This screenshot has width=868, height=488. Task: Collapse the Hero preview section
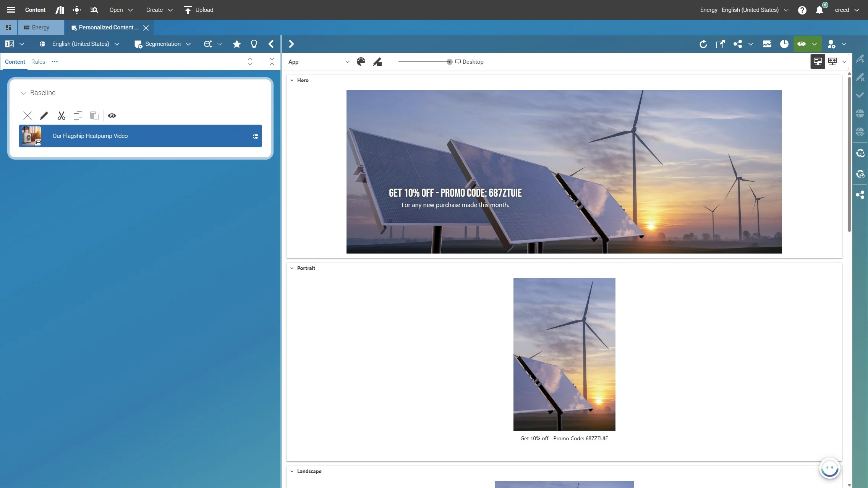[292, 80]
